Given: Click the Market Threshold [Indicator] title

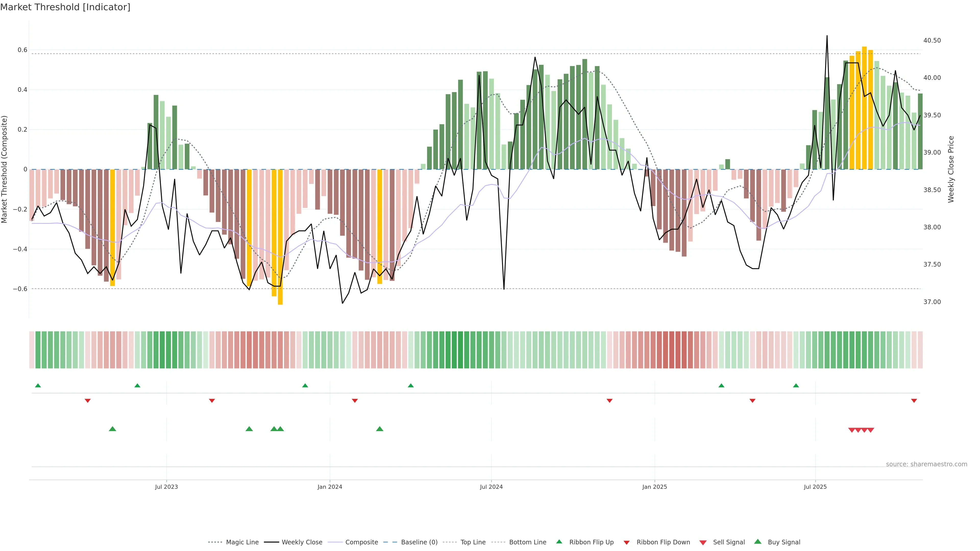Looking at the screenshot, I should (x=65, y=7).
